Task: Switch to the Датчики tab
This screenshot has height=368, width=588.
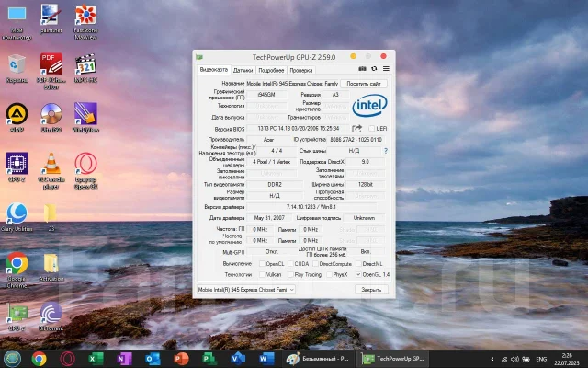Action: pos(243,70)
